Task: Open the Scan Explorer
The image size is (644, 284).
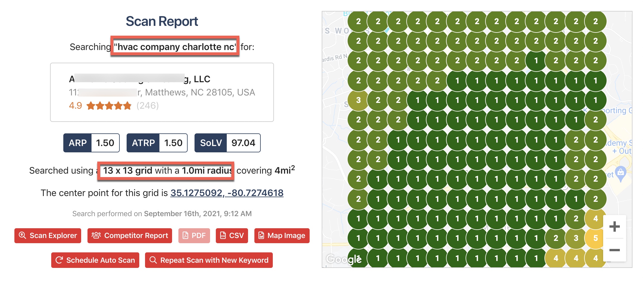Action: (48, 236)
